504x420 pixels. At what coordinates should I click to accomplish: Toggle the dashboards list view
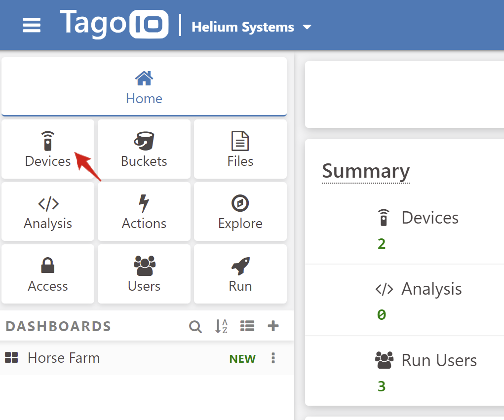click(x=247, y=326)
